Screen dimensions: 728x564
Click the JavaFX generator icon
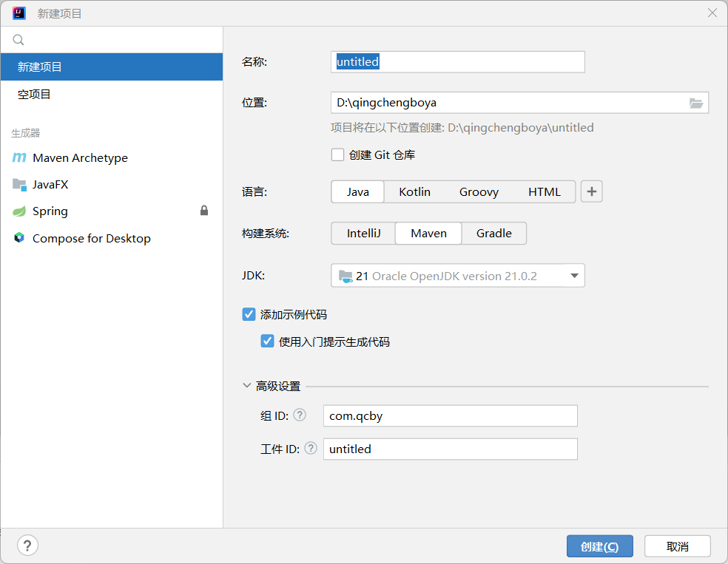[19, 185]
